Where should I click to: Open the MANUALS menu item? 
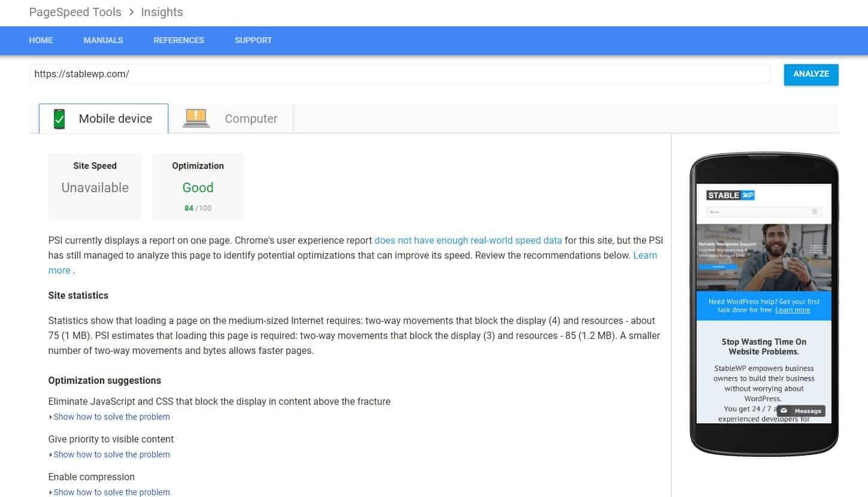coord(103,40)
